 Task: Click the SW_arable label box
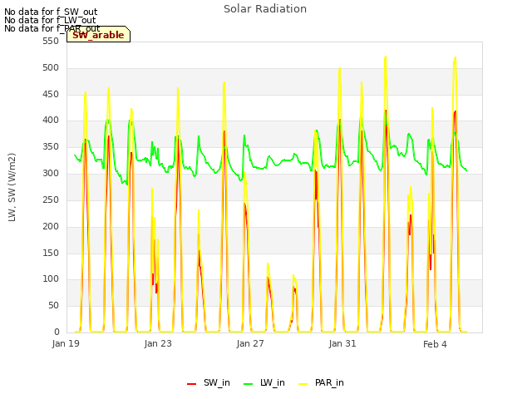98,34
